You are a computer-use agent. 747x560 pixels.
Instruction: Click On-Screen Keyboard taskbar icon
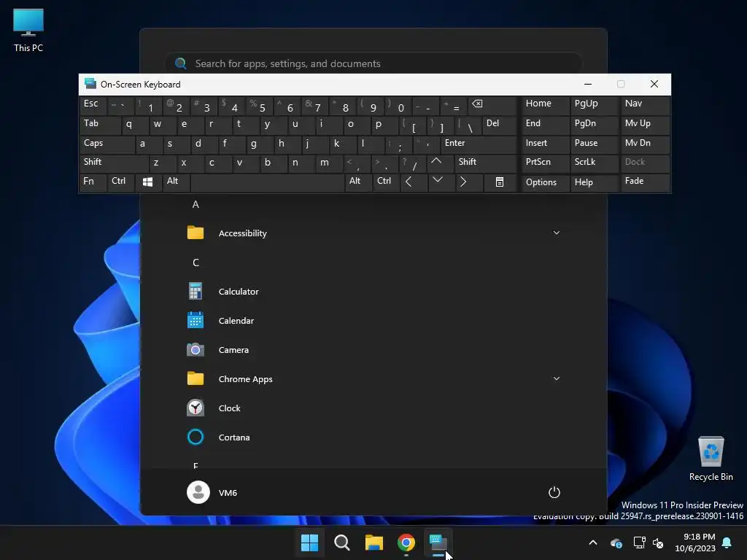[438, 542]
